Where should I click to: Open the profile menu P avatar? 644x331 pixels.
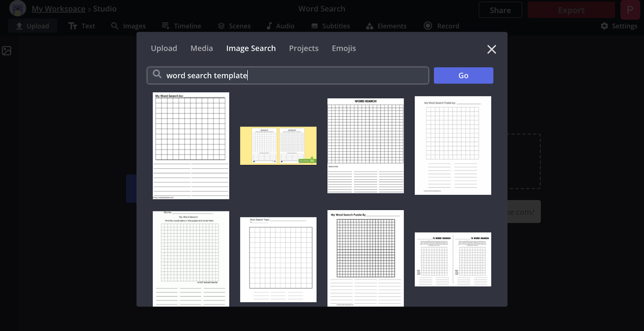630,10
